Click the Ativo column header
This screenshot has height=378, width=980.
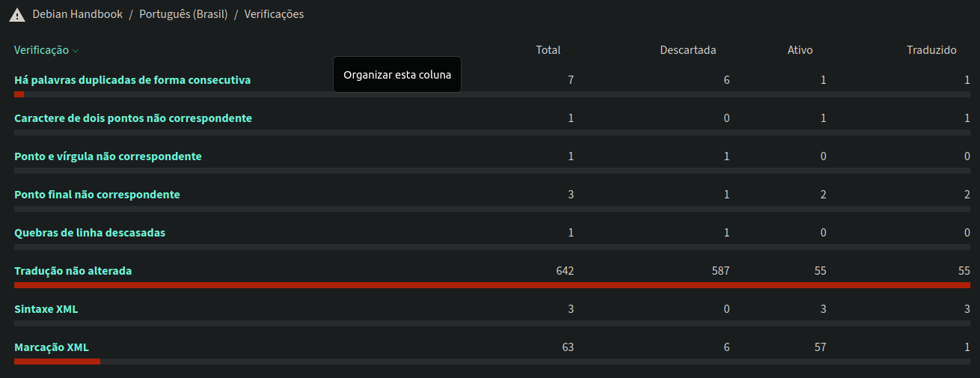(800, 50)
